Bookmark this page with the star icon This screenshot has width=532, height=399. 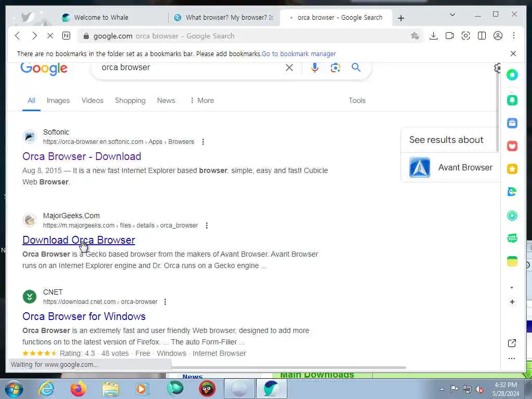(415, 36)
